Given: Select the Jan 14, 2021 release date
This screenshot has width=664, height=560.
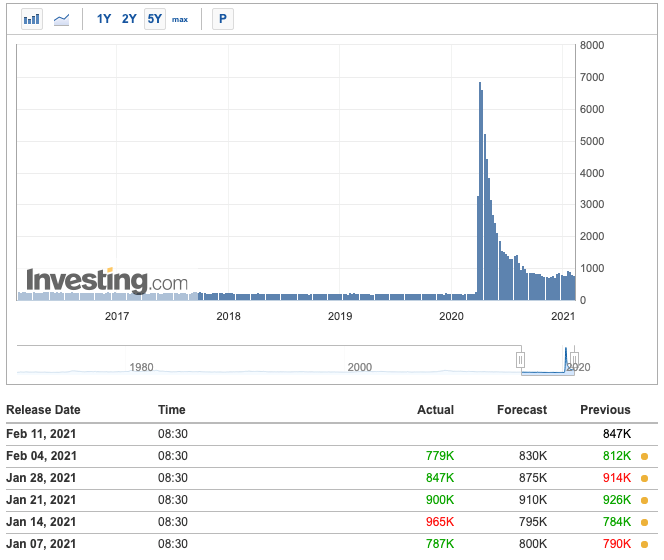Looking at the screenshot, I should [x=41, y=522].
